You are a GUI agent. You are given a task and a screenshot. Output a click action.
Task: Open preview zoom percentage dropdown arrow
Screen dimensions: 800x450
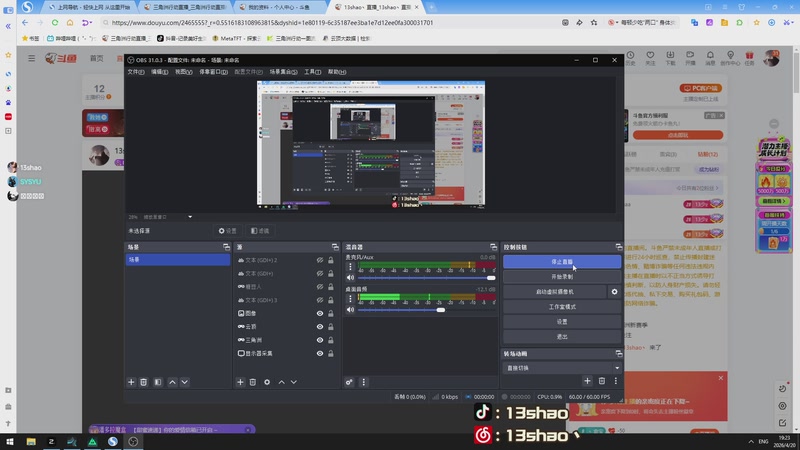click(190, 217)
